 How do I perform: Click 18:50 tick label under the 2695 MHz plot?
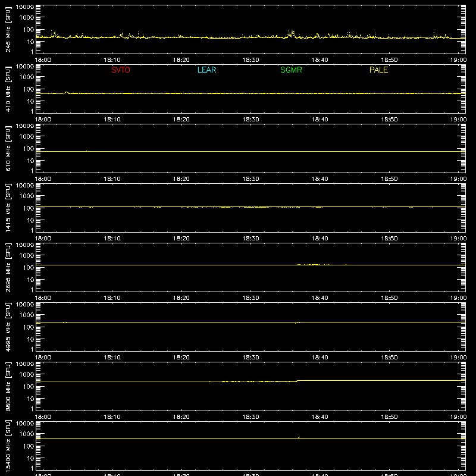click(x=389, y=298)
